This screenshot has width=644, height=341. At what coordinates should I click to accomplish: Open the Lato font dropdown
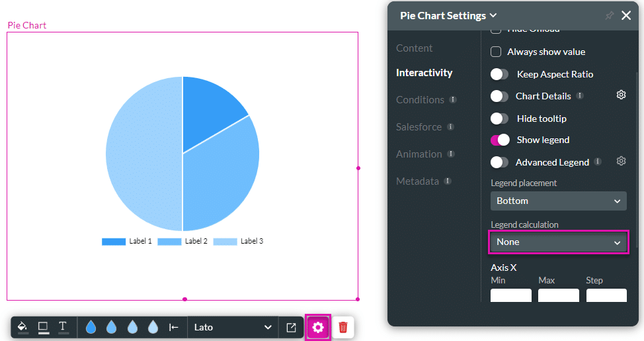(x=233, y=327)
